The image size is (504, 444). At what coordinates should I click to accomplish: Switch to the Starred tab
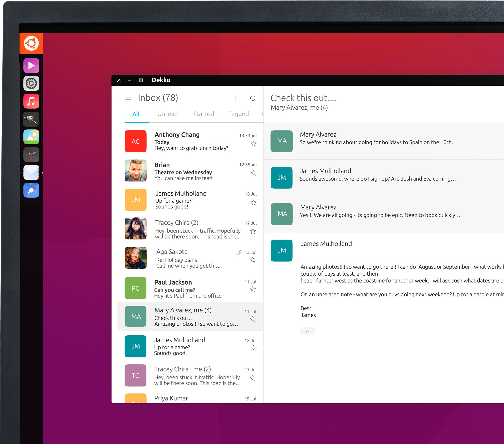(204, 114)
